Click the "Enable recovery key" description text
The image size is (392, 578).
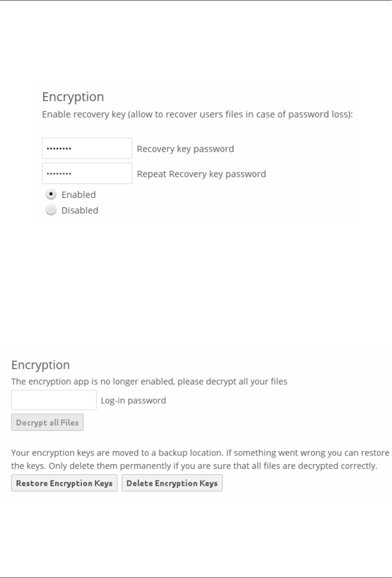[x=197, y=115]
